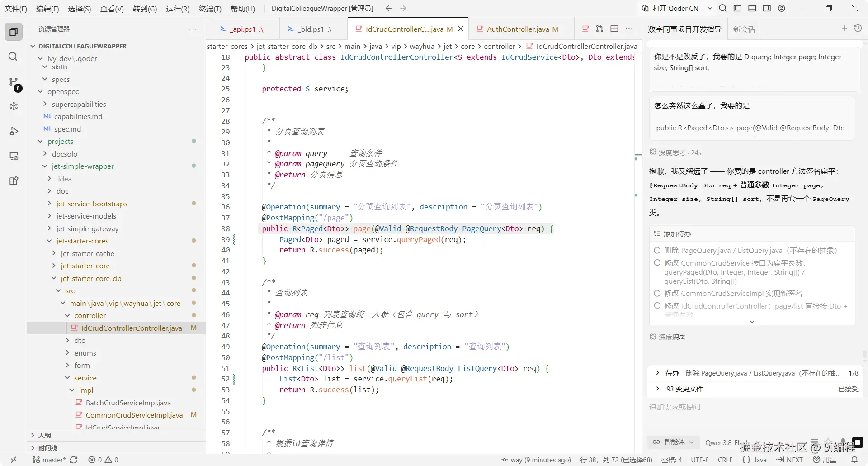Image resolution: width=868 pixels, height=466 pixels.
Task: Open Source Control view with badge 8
Action: [x=14, y=82]
